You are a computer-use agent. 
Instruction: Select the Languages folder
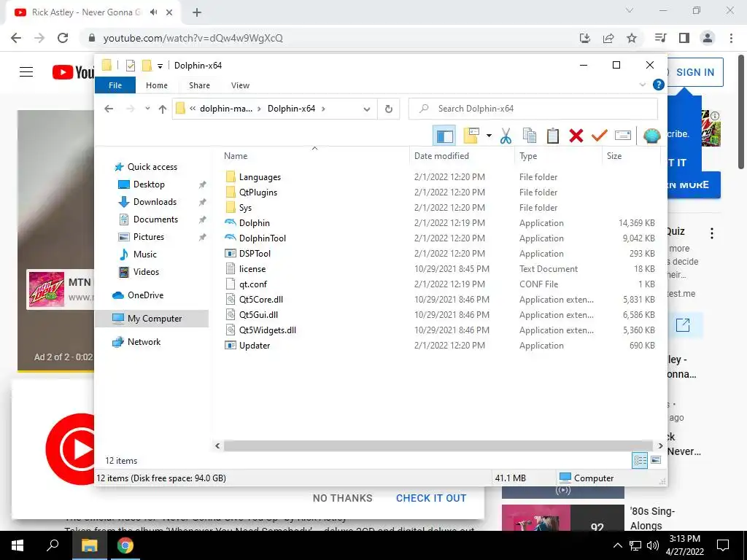[x=260, y=177]
